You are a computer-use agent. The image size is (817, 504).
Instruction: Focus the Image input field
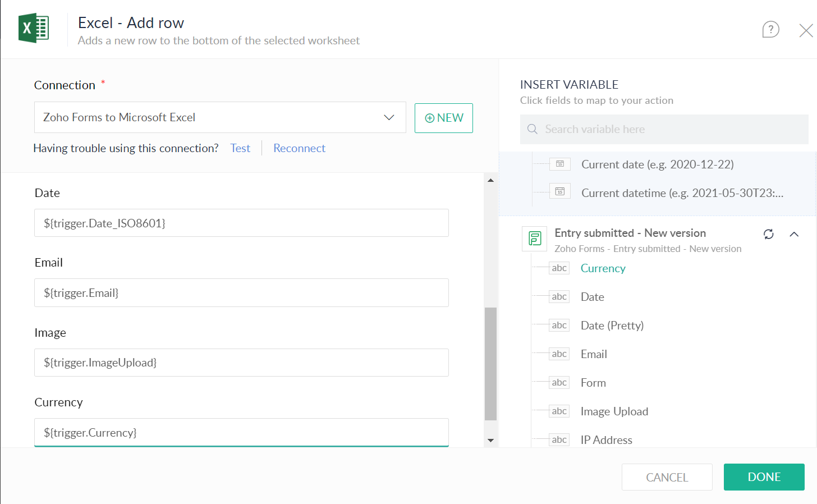[x=241, y=363]
